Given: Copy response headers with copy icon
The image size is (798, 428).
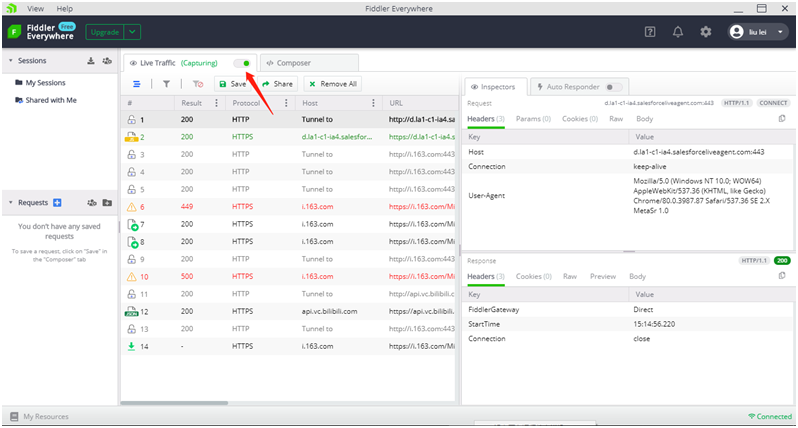Looking at the screenshot, I should tap(782, 276).
